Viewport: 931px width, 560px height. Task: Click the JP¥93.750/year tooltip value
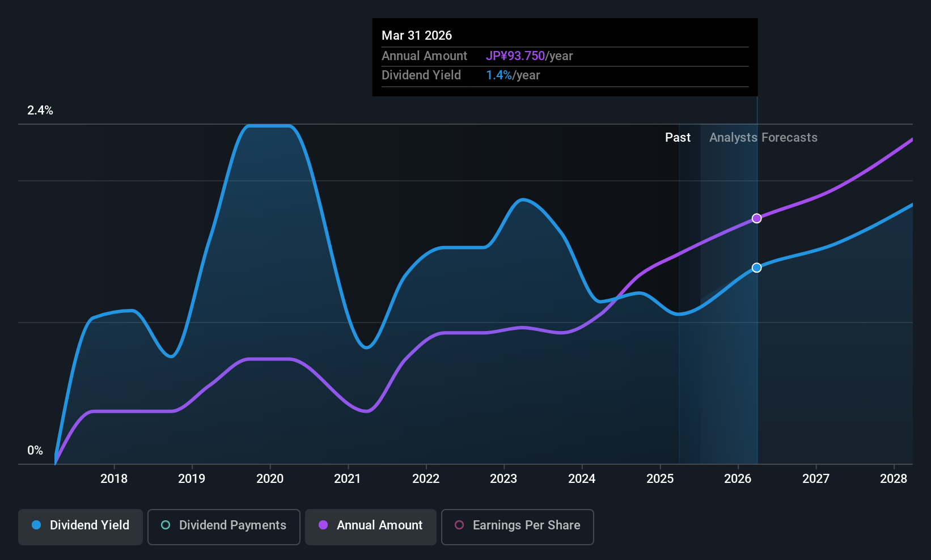point(529,56)
